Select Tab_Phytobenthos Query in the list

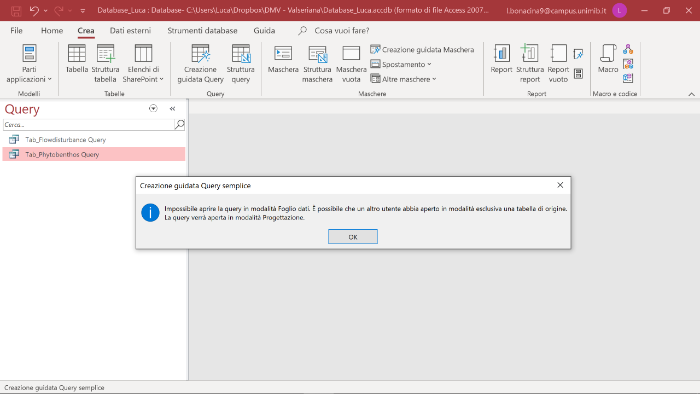[94, 154]
